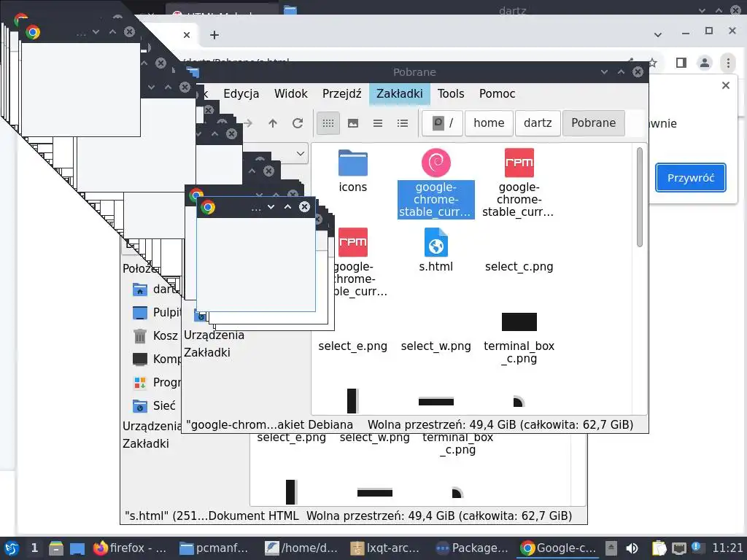Select select_w.png in front Pobrane window
The image size is (747, 560).
point(436,346)
